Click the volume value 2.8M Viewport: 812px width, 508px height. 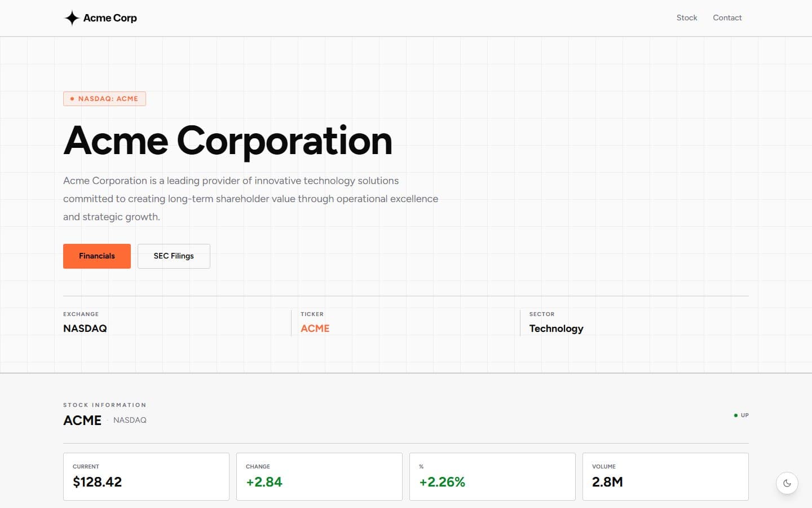pos(607,482)
